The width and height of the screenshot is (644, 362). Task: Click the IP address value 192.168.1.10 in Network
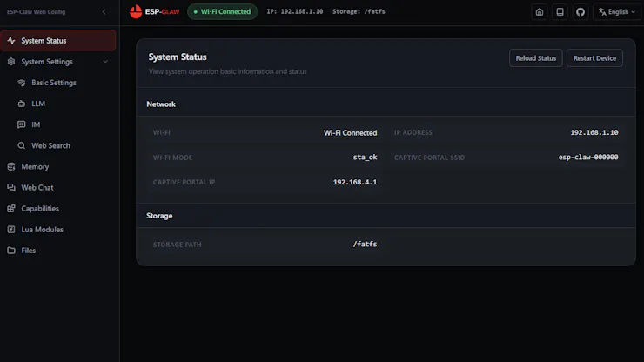coord(594,132)
